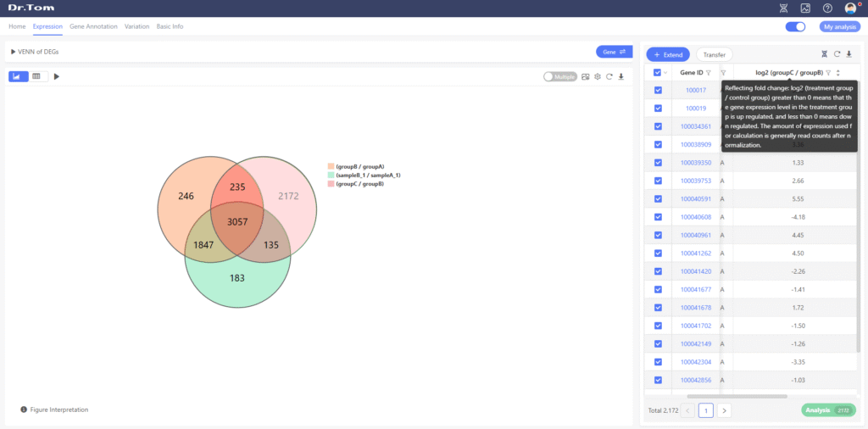Image resolution: width=868 pixels, height=429 pixels.
Task: Sort the log2 (groupC / groupB) column
Action: [837, 73]
